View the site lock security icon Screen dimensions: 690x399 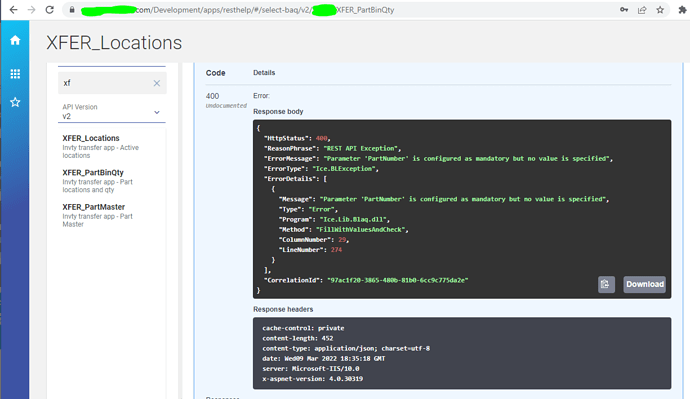72,10
